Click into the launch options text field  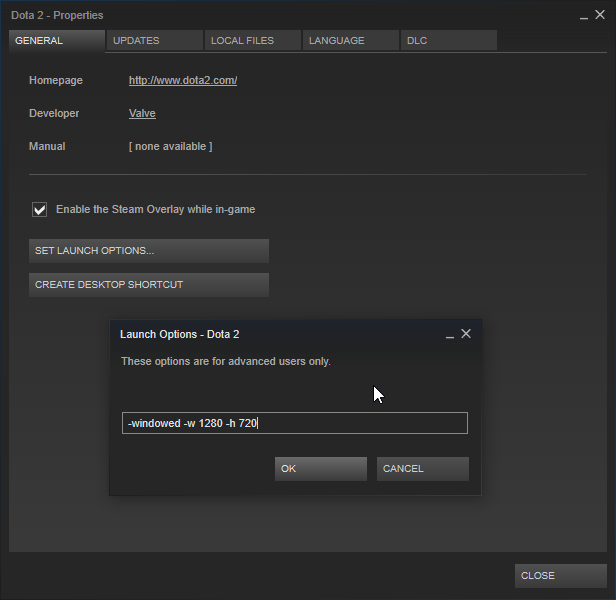(x=295, y=423)
